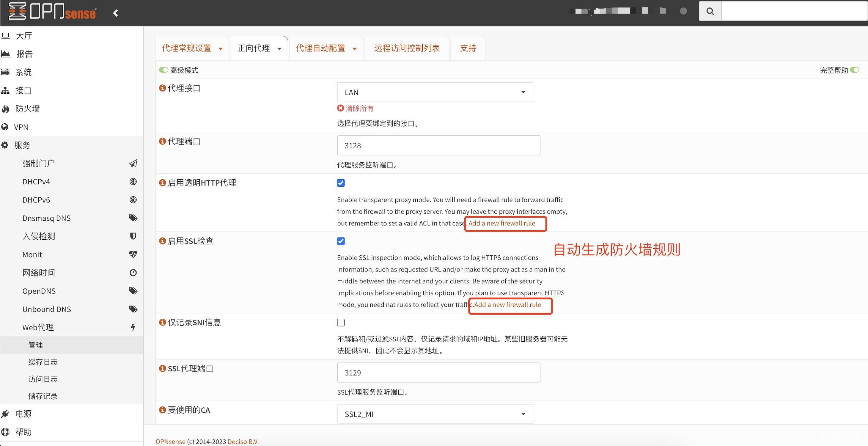This screenshot has height=446, width=868.
Task: Open the LAN proxy interface dropdown
Action: click(x=435, y=92)
